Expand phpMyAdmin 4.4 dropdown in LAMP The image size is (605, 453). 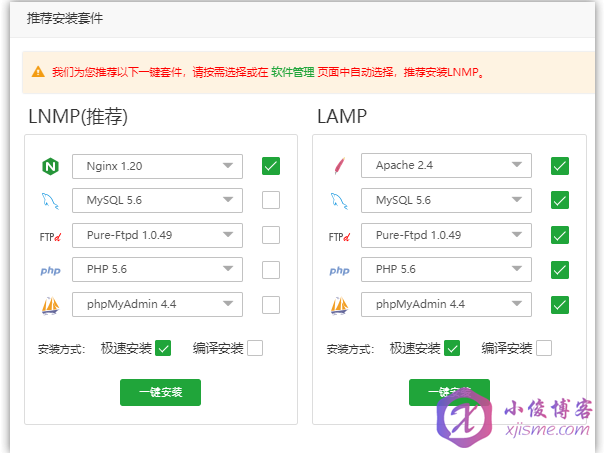tap(446, 304)
